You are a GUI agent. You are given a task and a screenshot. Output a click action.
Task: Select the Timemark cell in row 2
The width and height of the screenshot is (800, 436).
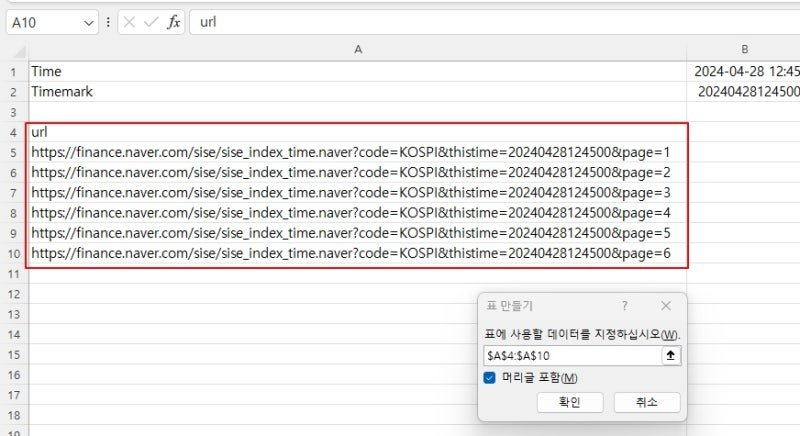point(358,92)
